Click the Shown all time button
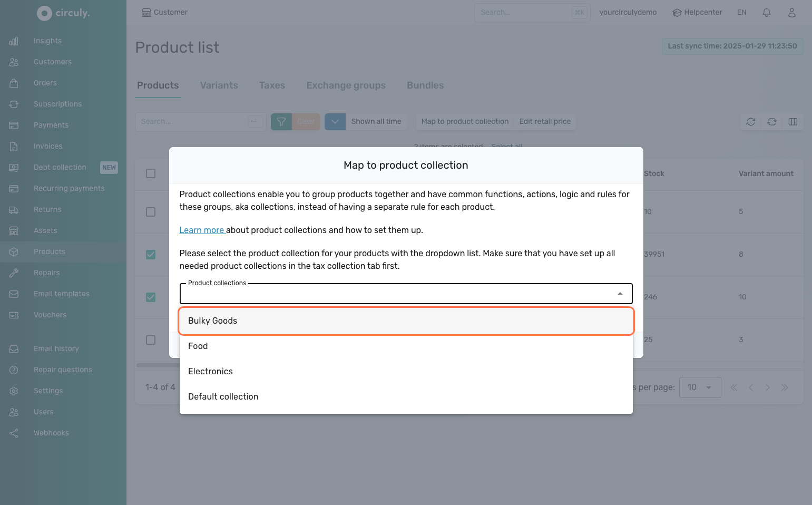The image size is (812, 505). click(x=376, y=122)
